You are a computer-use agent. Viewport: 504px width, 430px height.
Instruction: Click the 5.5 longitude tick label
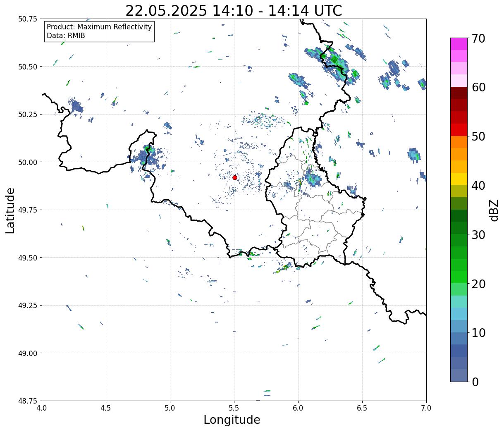[x=234, y=408]
